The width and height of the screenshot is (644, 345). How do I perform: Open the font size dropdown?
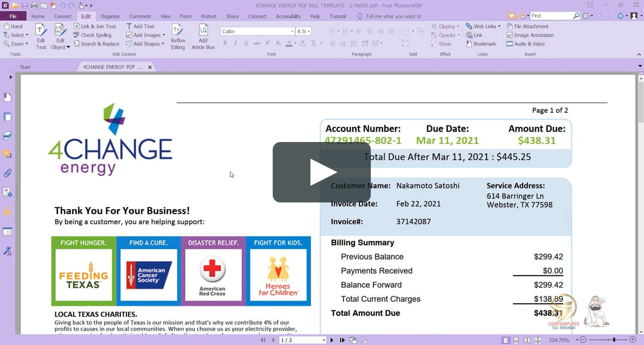308,31
